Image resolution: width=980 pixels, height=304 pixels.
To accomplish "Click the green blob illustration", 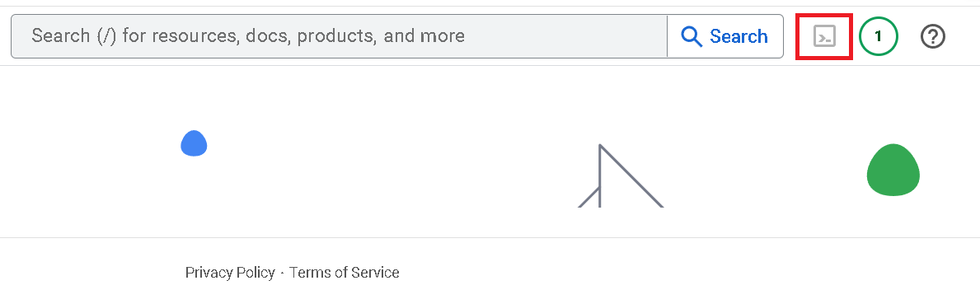I will (893, 170).
